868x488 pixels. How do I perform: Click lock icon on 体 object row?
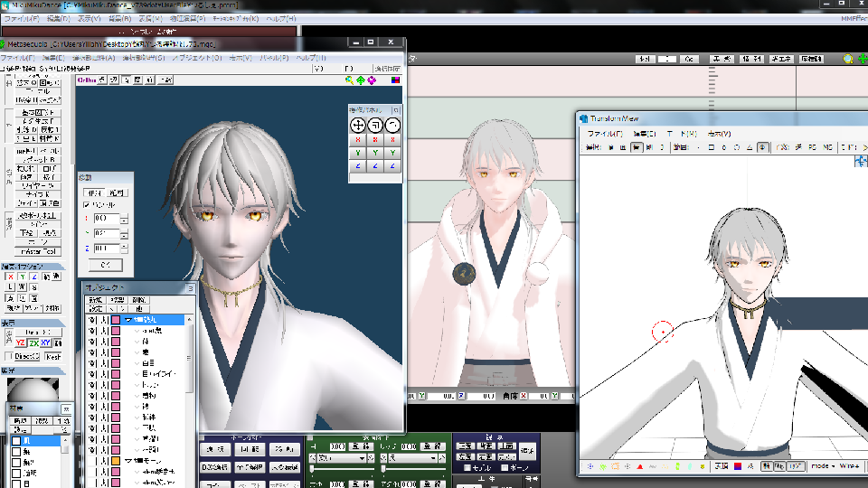click(104, 342)
